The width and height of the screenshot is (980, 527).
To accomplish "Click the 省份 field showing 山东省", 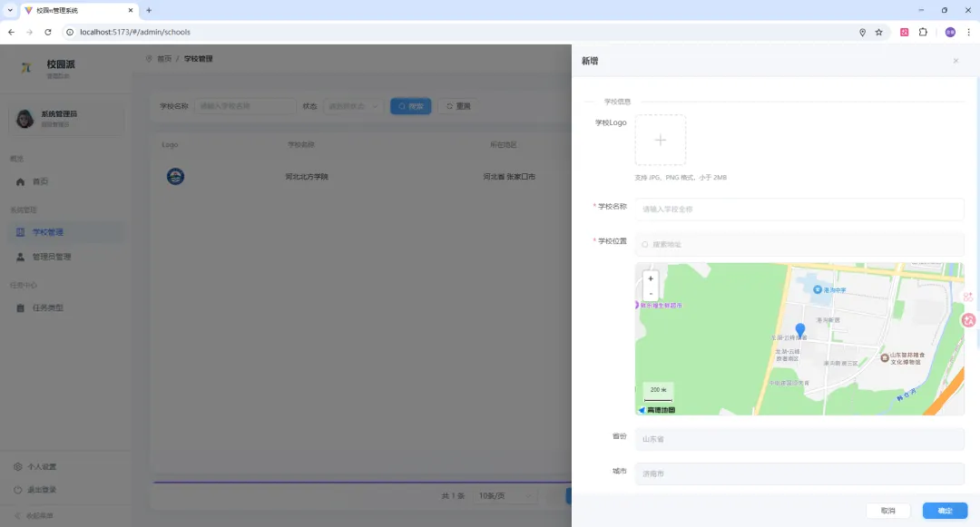I will (x=799, y=439).
